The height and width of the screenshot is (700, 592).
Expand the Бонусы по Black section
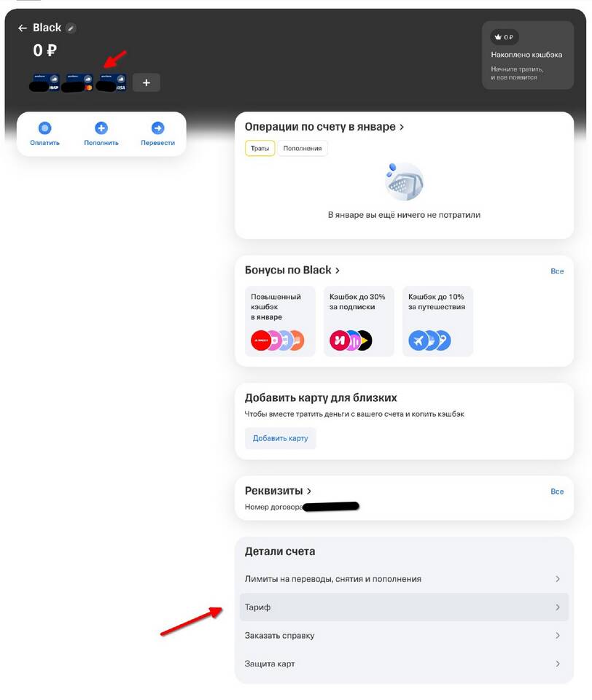292,270
